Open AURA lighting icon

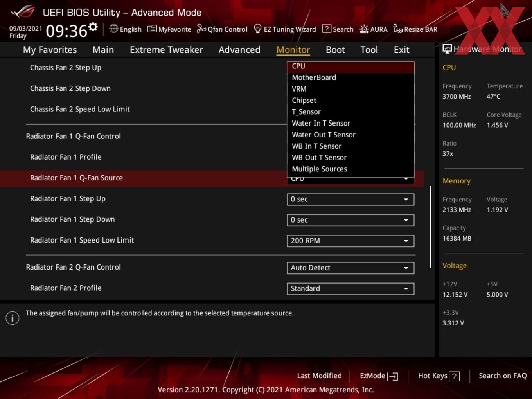(x=364, y=29)
